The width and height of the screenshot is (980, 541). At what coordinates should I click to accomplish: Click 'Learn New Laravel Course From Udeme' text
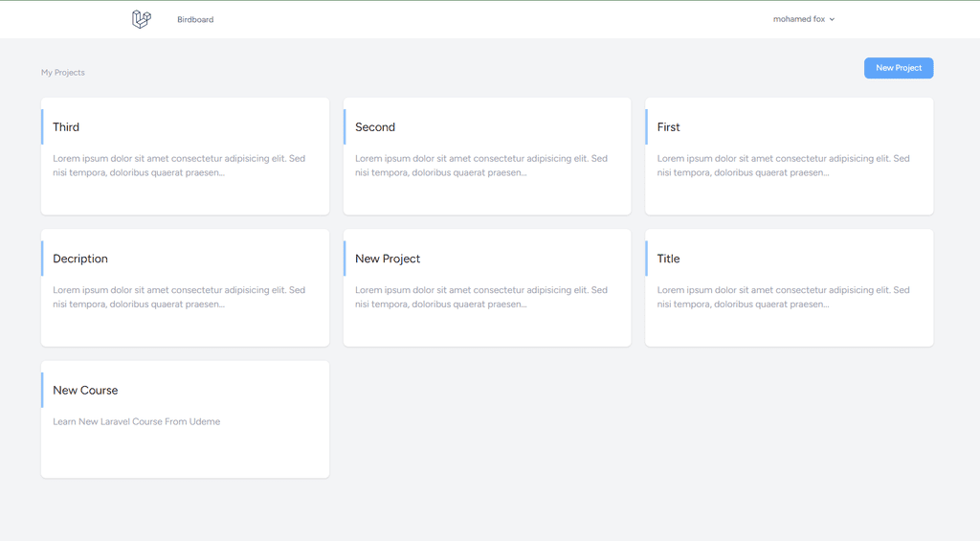coord(136,421)
